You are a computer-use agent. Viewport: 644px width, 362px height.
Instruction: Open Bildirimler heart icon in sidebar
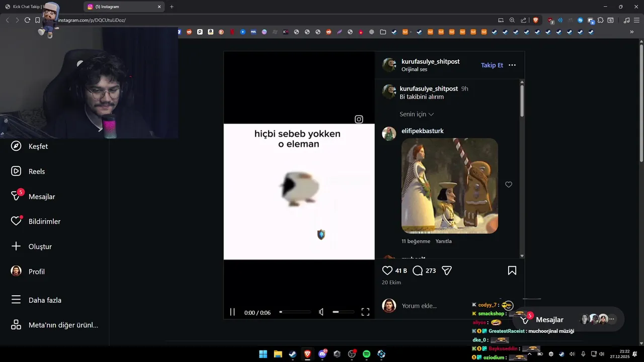click(16, 221)
